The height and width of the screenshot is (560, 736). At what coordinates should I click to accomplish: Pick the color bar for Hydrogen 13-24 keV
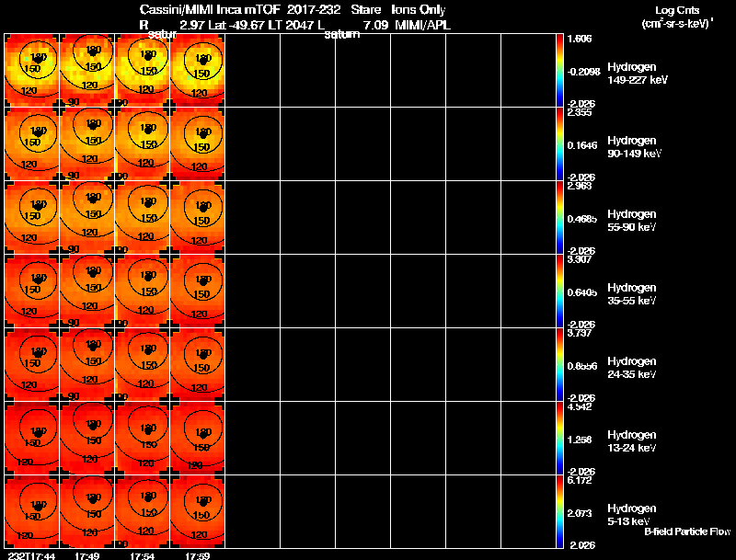click(x=559, y=439)
